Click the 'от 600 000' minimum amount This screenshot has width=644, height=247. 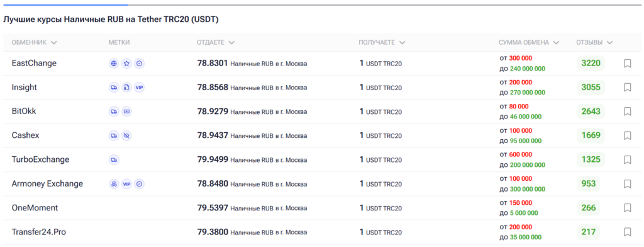(516, 154)
